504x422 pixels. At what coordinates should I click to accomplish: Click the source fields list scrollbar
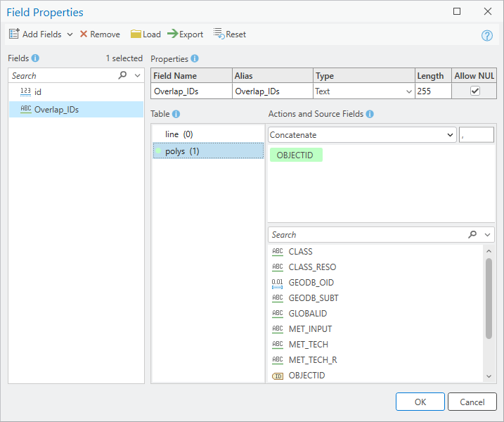coord(489,298)
